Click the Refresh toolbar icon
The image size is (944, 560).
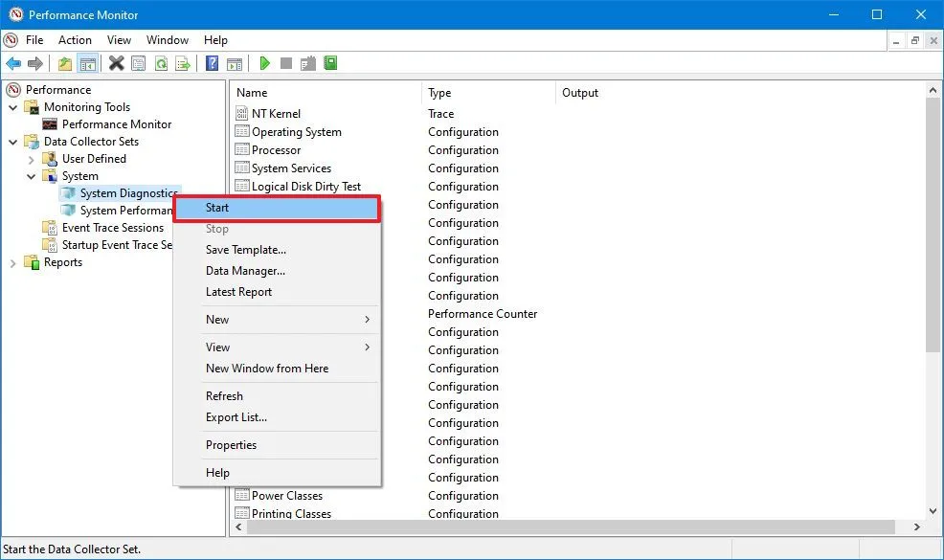tap(161, 64)
